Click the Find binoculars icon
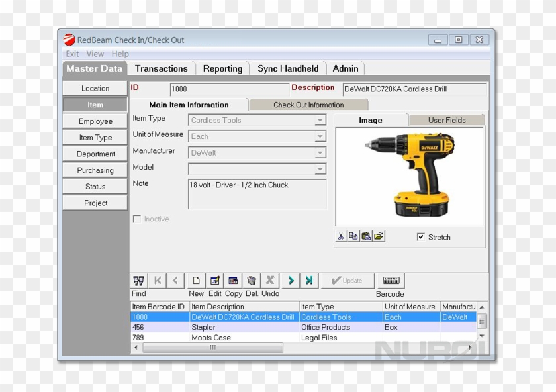This screenshot has height=392, width=556. 139,280
